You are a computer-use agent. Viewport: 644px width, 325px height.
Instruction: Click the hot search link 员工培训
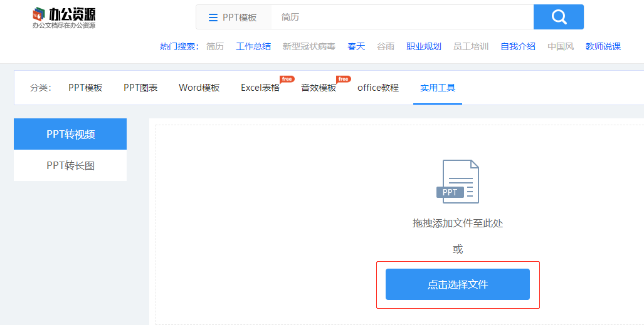coord(471,46)
